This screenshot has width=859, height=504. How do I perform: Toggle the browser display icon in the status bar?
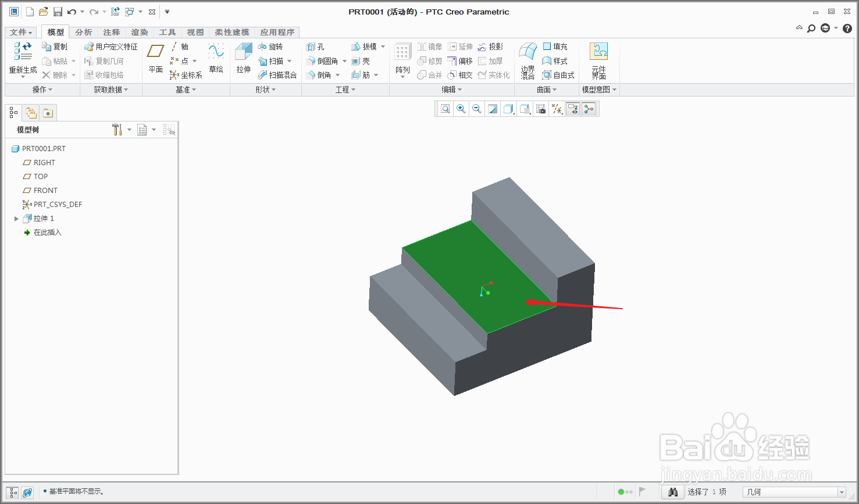(27, 492)
